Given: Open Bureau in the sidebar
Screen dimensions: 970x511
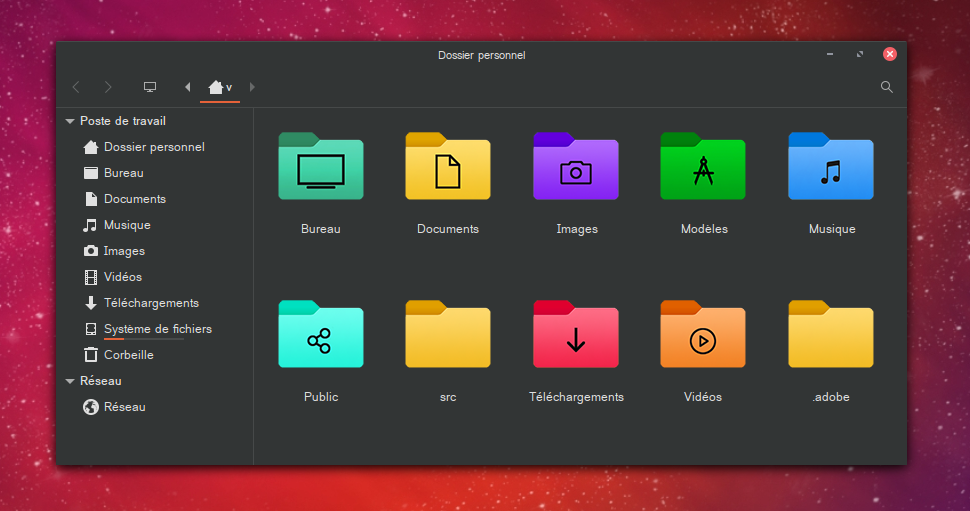Looking at the screenshot, I should [x=113, y=173].
